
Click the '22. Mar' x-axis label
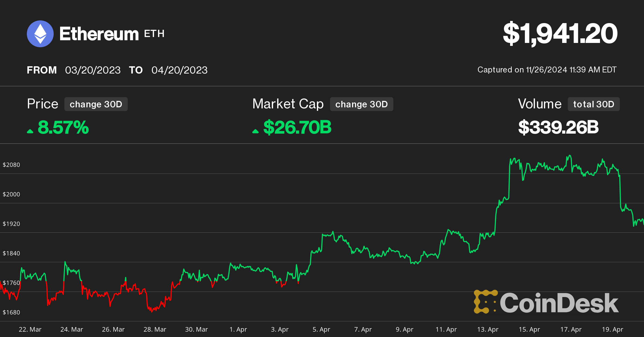point(30,329)
